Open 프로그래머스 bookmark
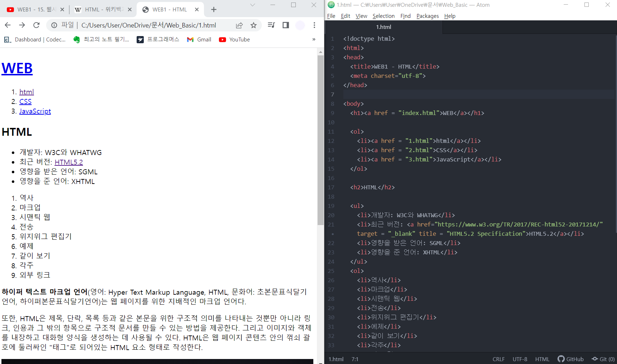The height and width of the screenshot is (364, 617). (158, 40)
